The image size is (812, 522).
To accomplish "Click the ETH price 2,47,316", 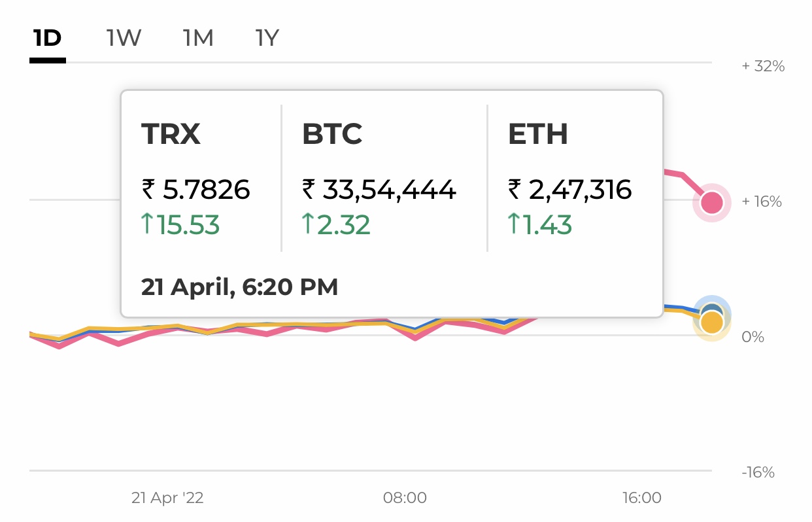I will [579, 190].
